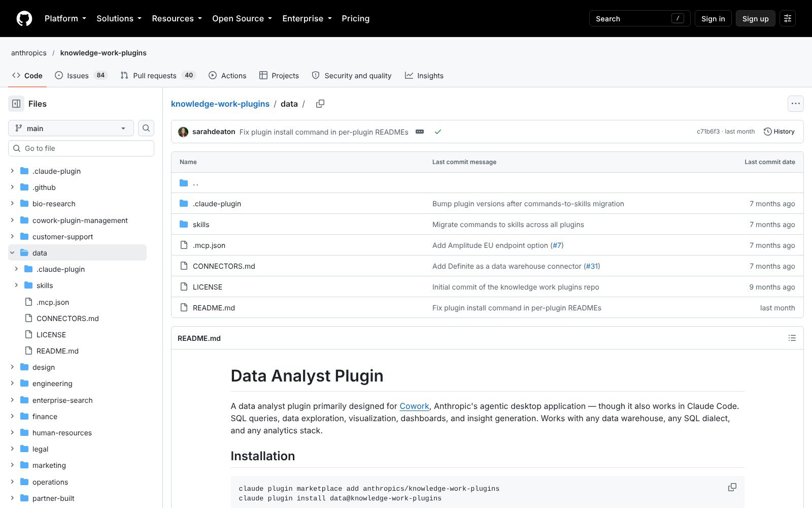This screenshot has width=812, height=508.
Task: Expand commit message details ellipsis
Action: point(420,132)
